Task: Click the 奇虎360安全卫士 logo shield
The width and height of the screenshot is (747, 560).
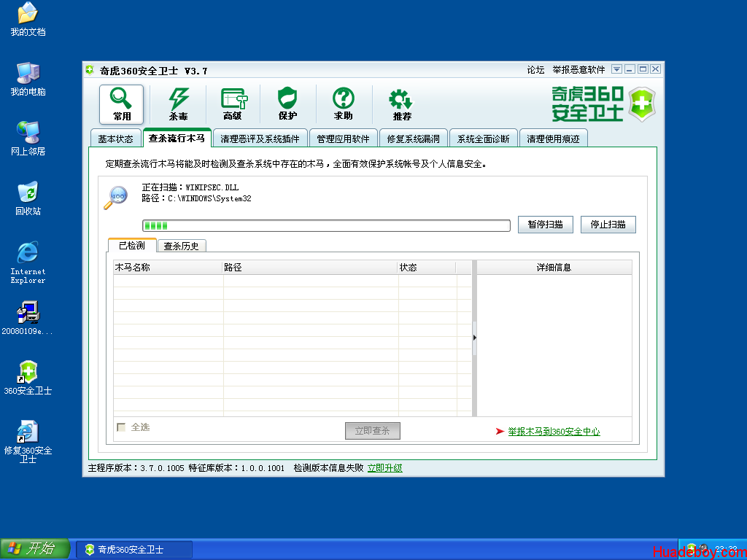Action: [x=642, y=104]
